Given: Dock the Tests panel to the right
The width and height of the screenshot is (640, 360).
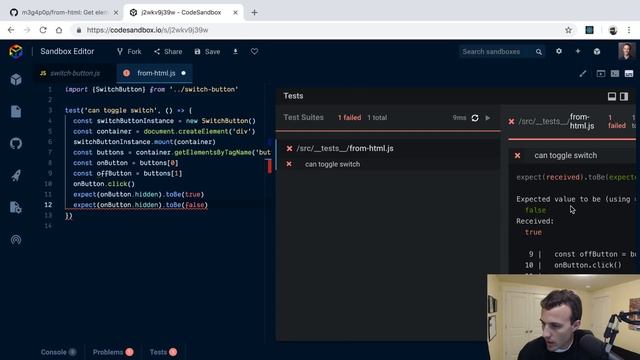Looking at the screenshot, I should click(624, 96).
